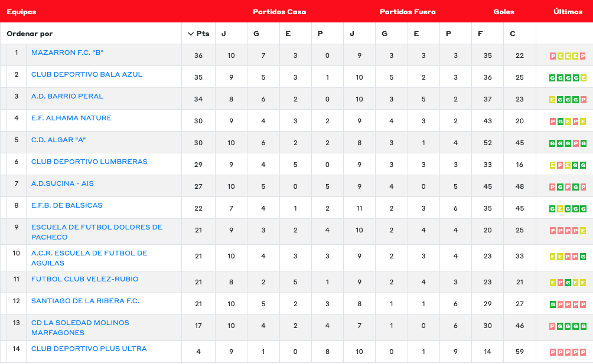Open the MAZARRON F.C. "B" team link

tap(67, 53)
